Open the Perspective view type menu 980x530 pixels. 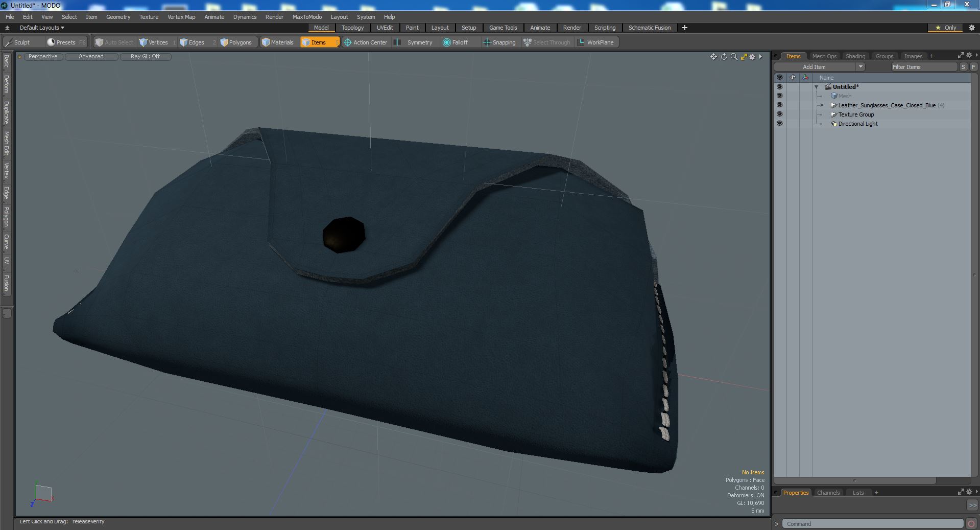click(43, 57)
